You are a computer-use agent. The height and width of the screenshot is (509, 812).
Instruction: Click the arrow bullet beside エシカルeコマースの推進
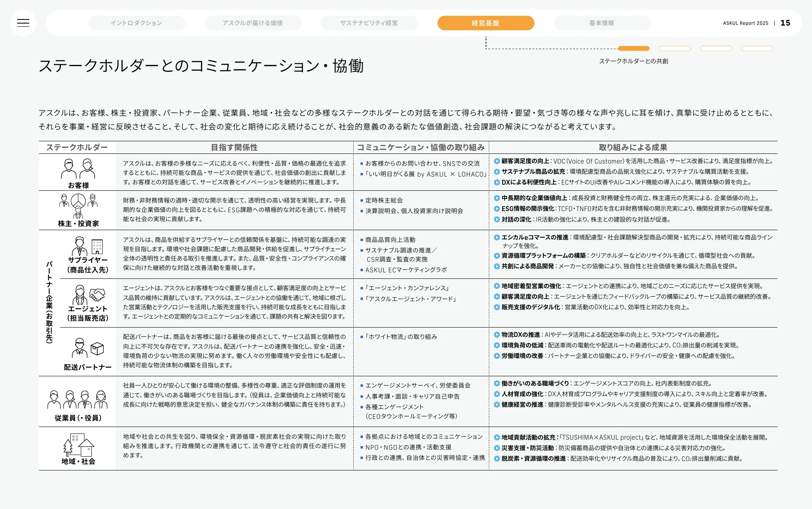pos(497,237)
